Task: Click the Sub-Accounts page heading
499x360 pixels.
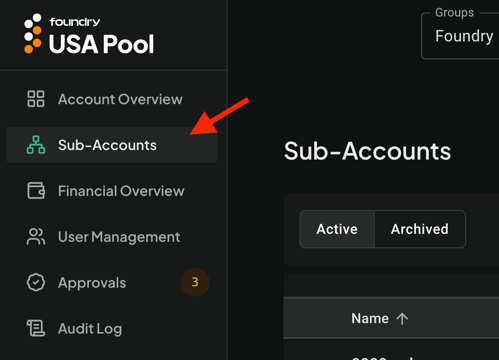Action: 367,151
